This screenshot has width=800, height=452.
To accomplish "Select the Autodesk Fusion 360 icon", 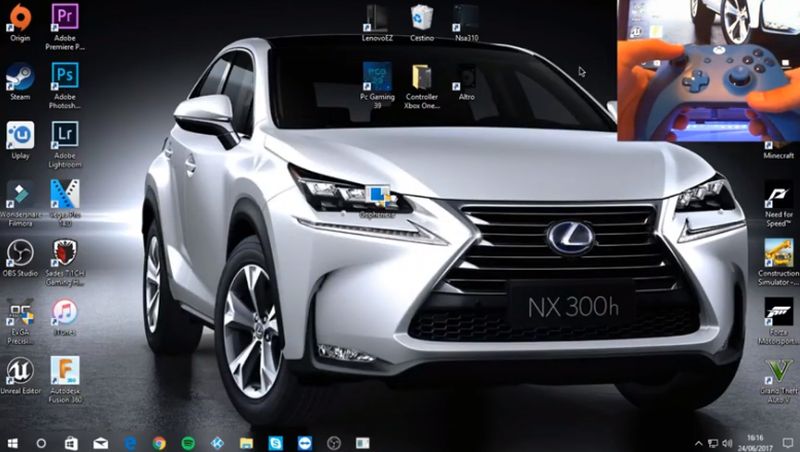I will 65,380.
